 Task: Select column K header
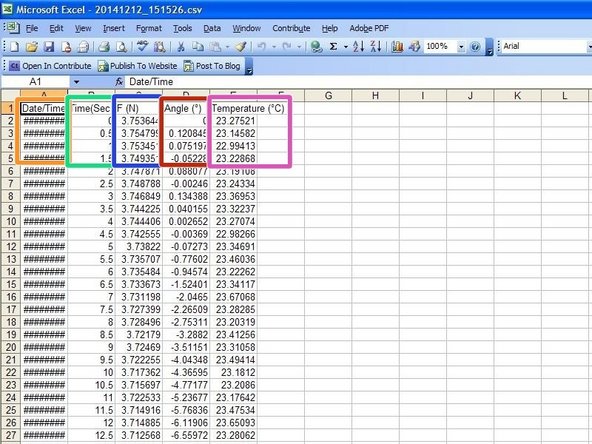[x=517, y=96]
